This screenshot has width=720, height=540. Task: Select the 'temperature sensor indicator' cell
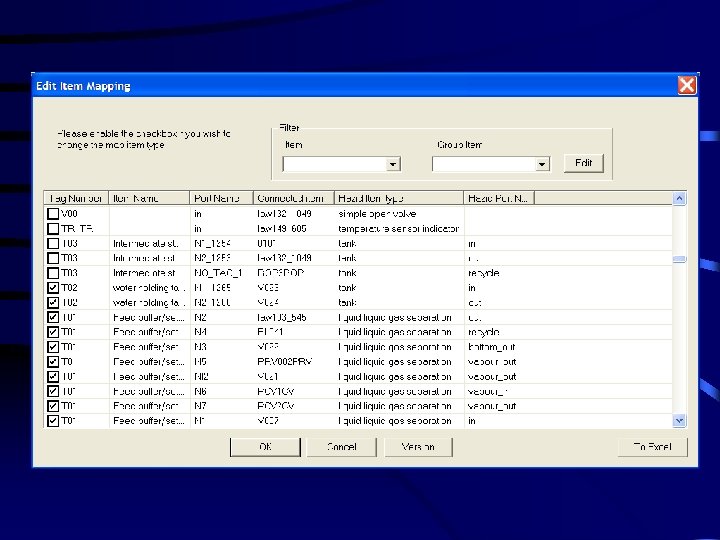[x=399, y=229]
